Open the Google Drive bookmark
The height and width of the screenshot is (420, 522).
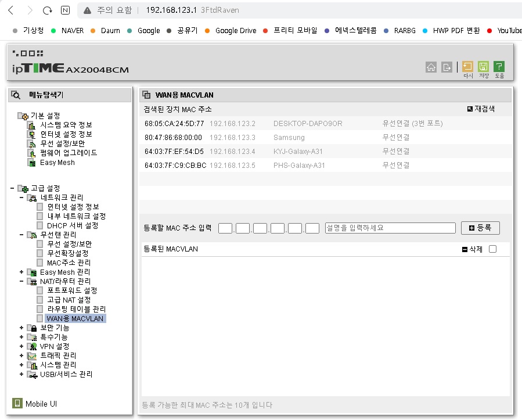click(x=236, y=31)
